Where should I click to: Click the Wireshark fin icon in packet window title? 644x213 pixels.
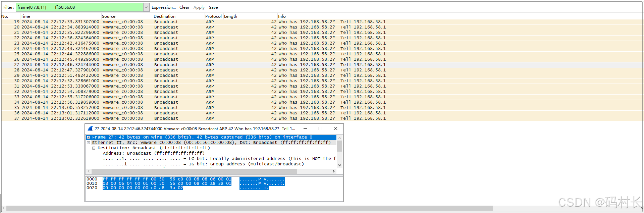(90, 128)
